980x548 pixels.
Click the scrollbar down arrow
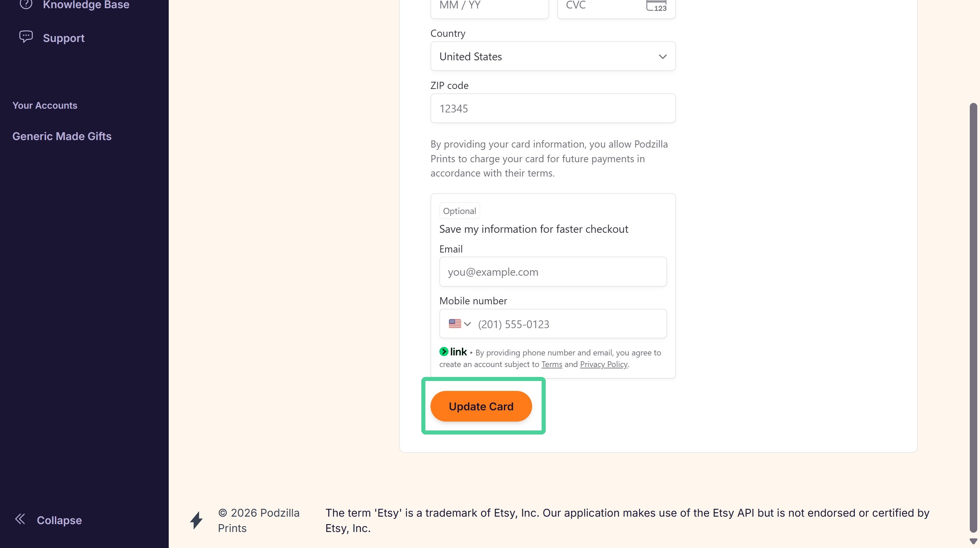coord(973,541)
